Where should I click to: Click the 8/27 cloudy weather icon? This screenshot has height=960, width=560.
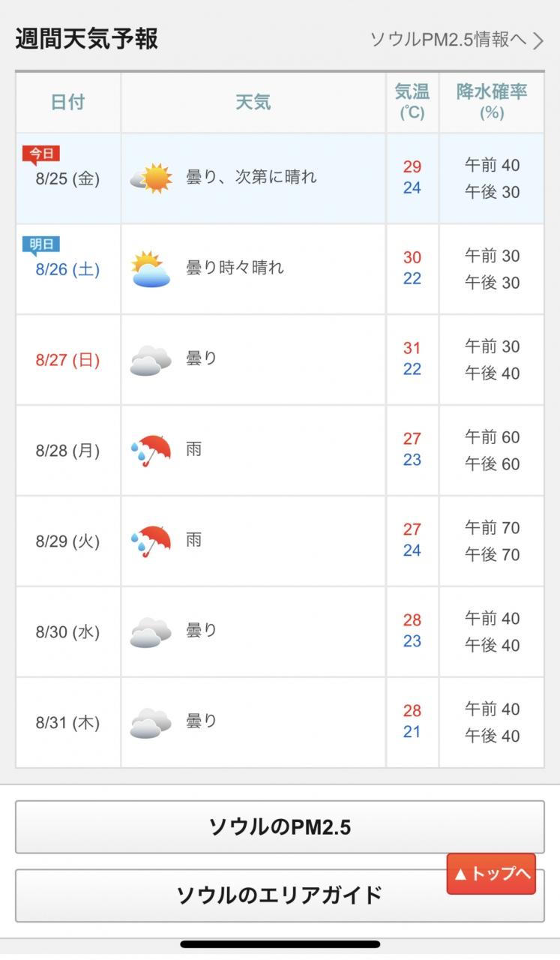pos(151,360)
